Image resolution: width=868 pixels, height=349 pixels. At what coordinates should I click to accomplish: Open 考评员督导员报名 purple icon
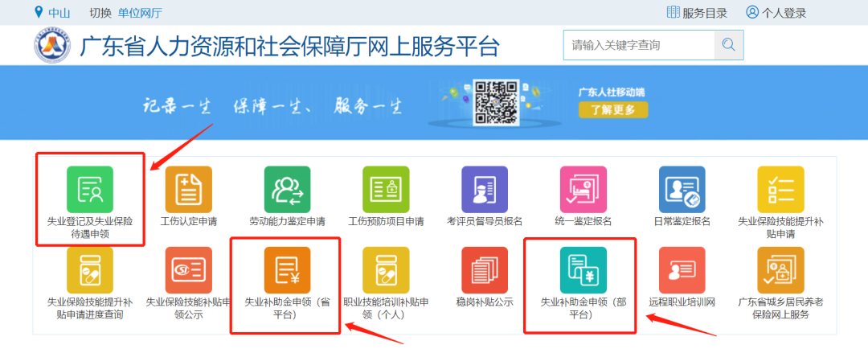coord(485,190)
